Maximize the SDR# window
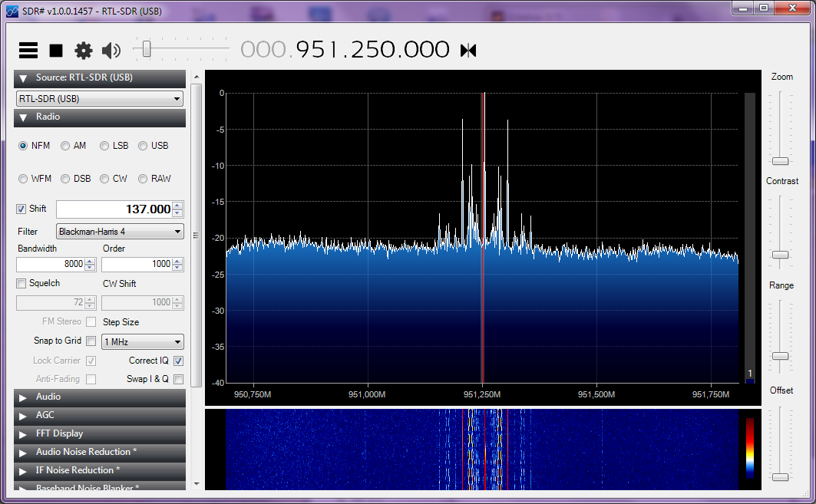Screen dimensions: 816x504 [x=764, y=8]
